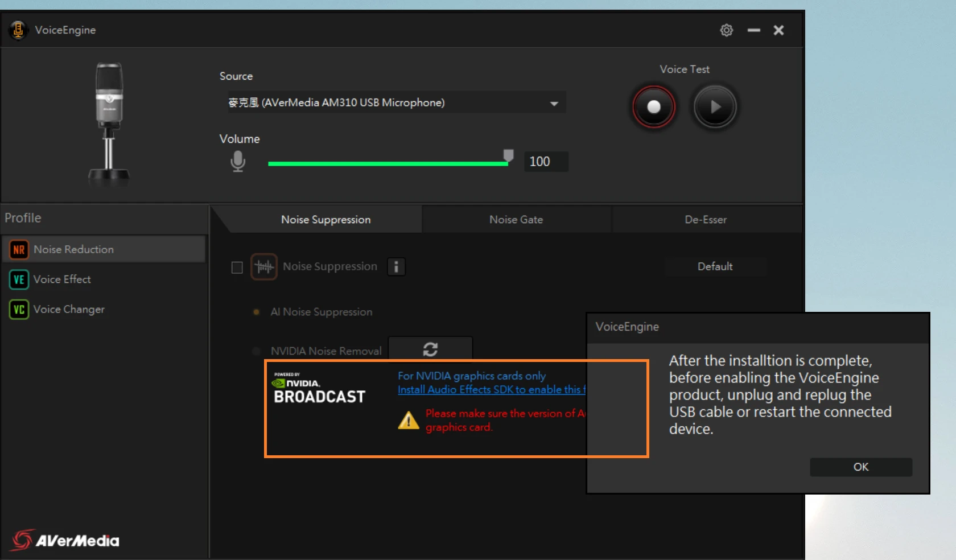Click the red graphics card warning text
This screenshot has width=956, height=560.
(506, 421)
